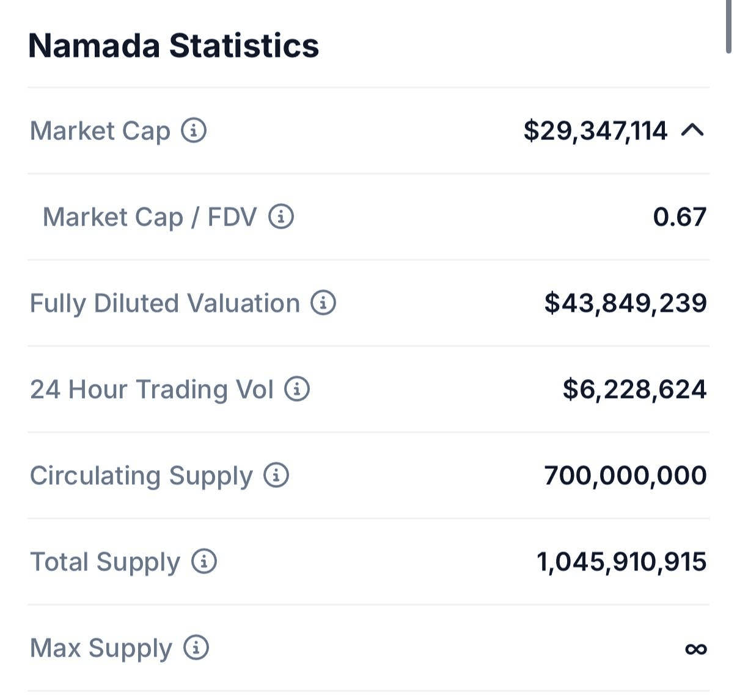The image size is (737, 700).
Task: Collapse the Market Cap chevron arrow
Action: click(x=692, y=130)
